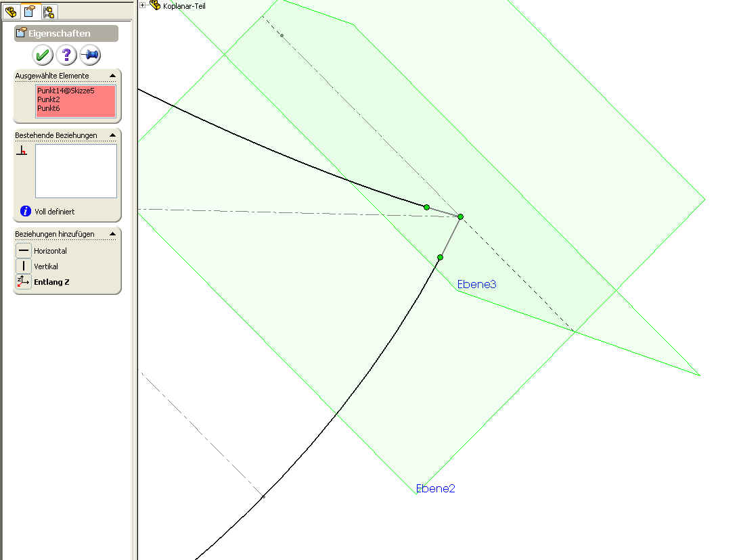Select the small gray point on upper dashed line

click(282, 35)
